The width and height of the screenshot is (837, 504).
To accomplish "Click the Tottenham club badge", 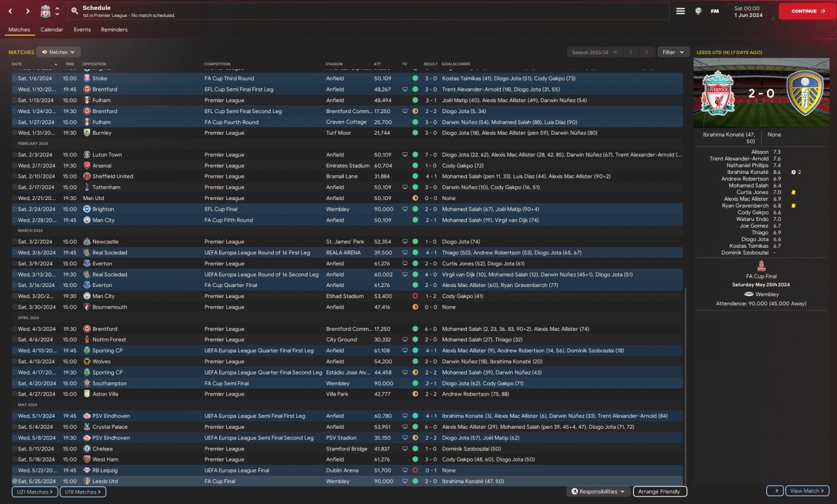I will pyautogui.click(x=87, y=188).
